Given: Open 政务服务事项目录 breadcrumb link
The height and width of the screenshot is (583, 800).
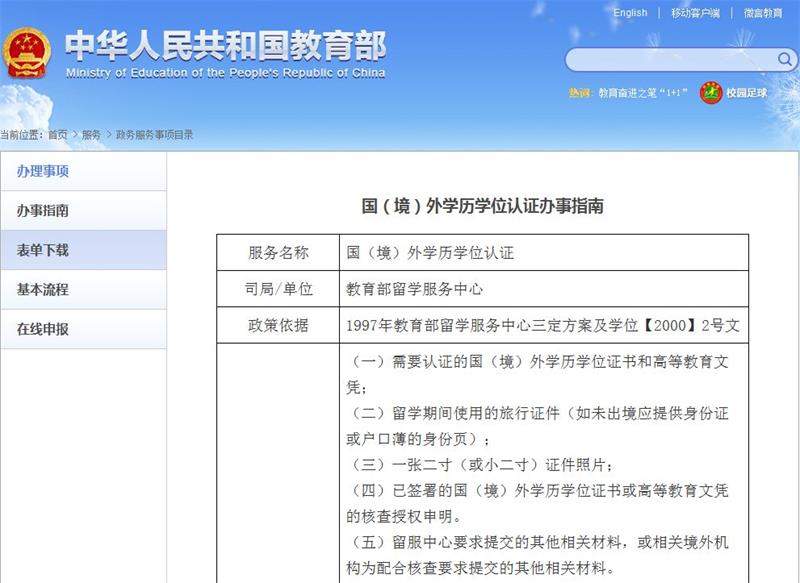Looking at the screenshot, I should click(155, 135).
